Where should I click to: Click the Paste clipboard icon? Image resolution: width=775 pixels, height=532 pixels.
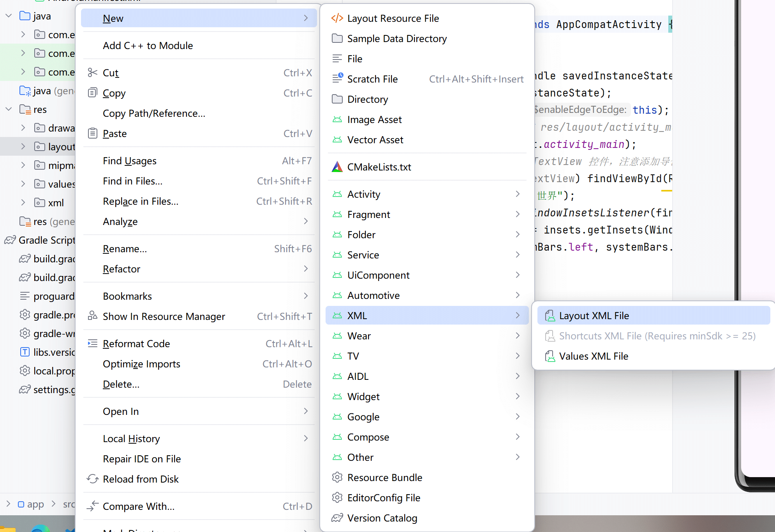pos(92,133)
